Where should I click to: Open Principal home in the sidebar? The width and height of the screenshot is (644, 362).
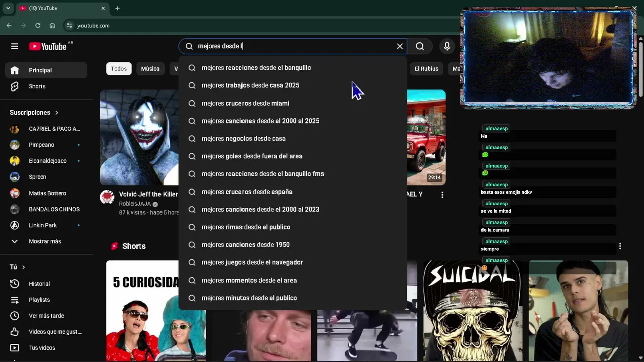click(x=46, y=70)
